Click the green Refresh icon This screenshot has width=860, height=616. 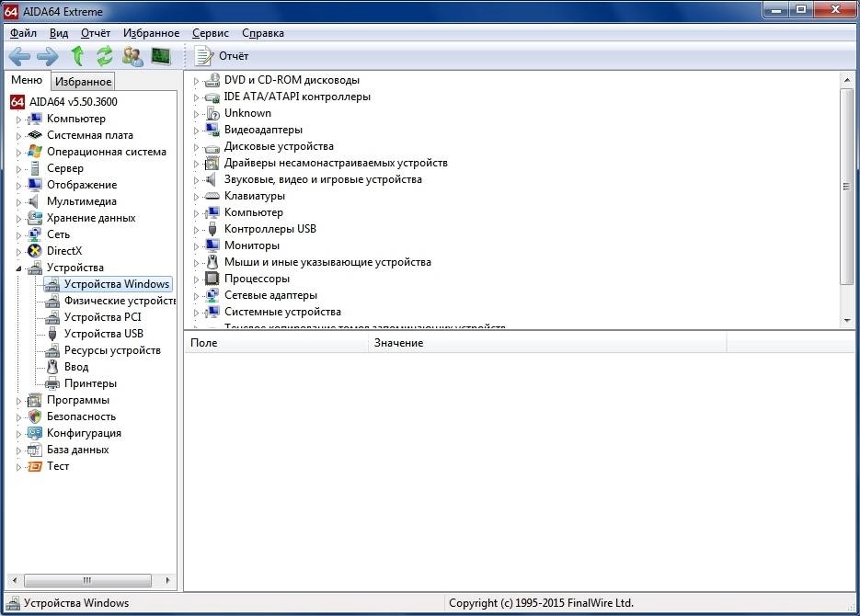tap(104, 56)
